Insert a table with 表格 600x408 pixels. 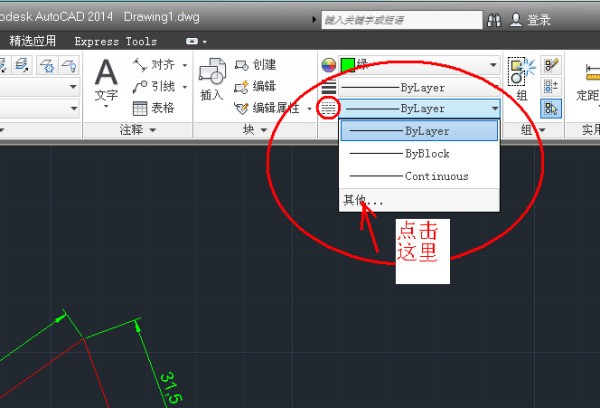click(154, 108)
